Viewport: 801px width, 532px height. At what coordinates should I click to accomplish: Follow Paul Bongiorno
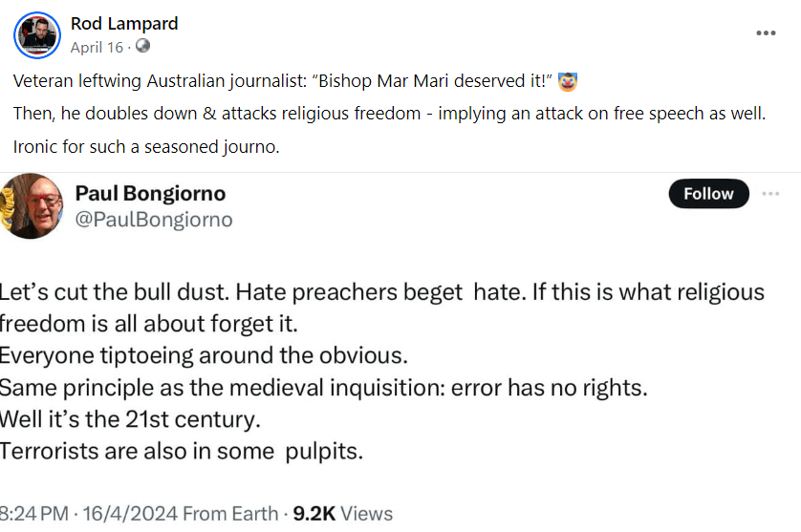click(708, 194)
